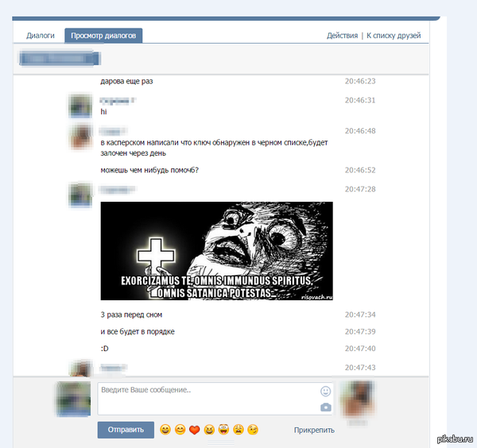Image resolution: width=477 pixels, height=448 pixels.
Task: Select message about касперском ключ
Action: point(214,148)
